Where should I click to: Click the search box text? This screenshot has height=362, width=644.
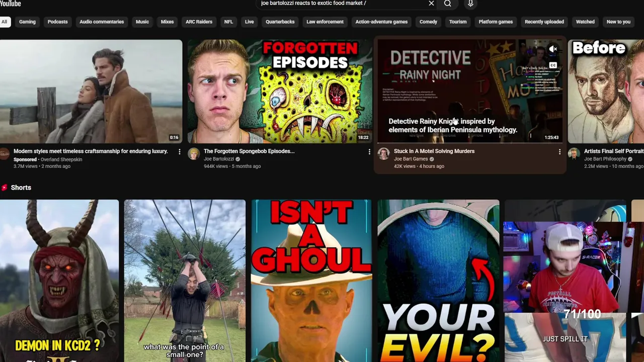[313, 3]
